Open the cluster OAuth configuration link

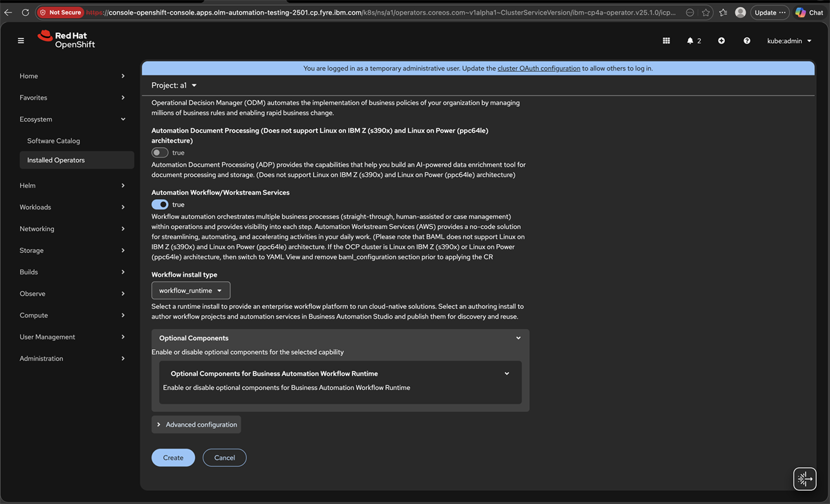click(539, 68)
